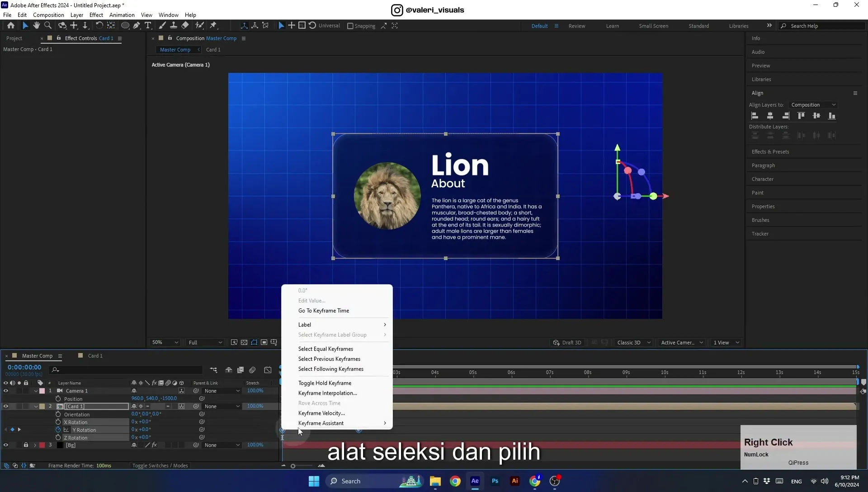Enable Motion Blur switch in timeline header
868x492 pixels.
252,370
